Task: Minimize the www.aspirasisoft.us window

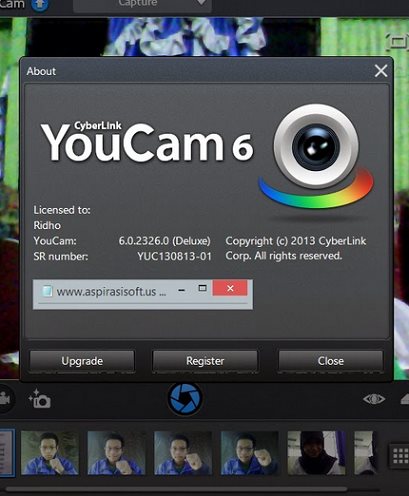Action: (182, 290)
